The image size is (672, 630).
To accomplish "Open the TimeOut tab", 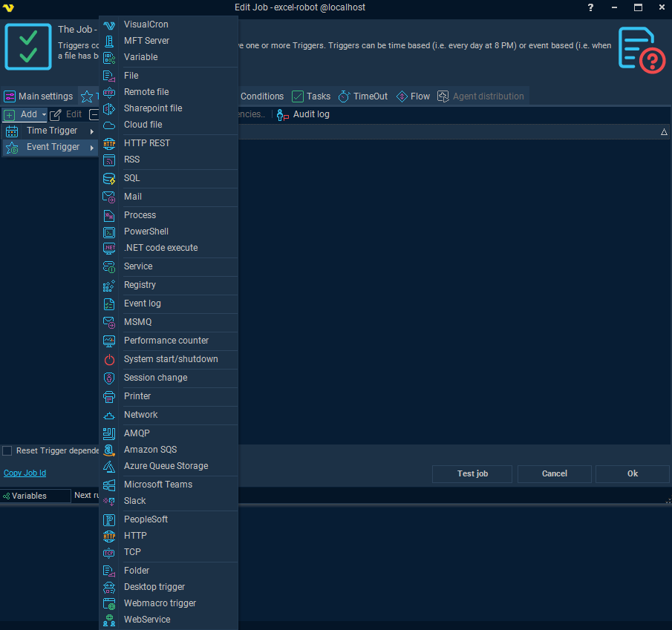I will click(x=363, y=96).
